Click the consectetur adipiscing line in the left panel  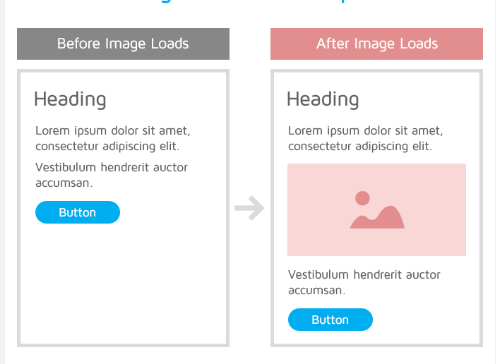pos(107,146)
